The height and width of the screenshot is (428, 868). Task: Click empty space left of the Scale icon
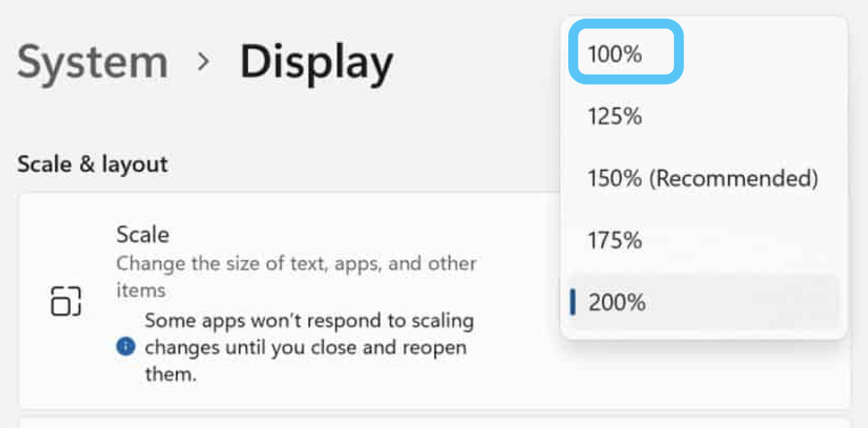(x=34, y=301)
